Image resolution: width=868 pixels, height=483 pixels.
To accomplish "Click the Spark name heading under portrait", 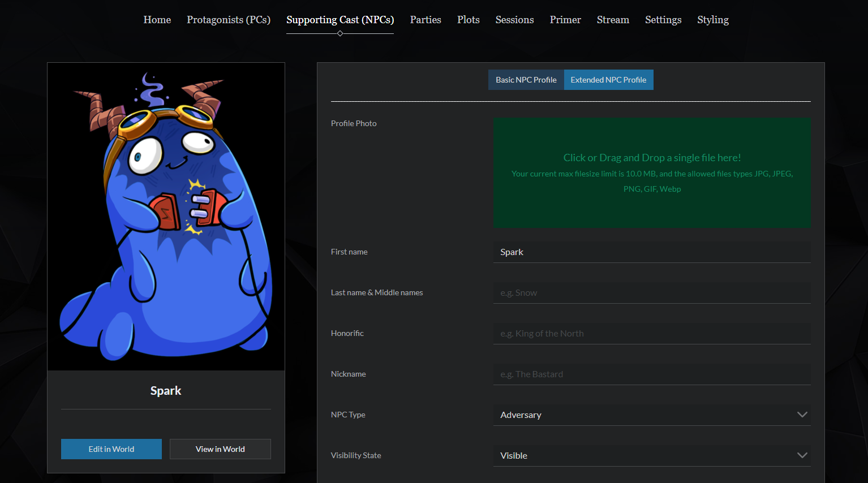I will click(x=166, y=391).
